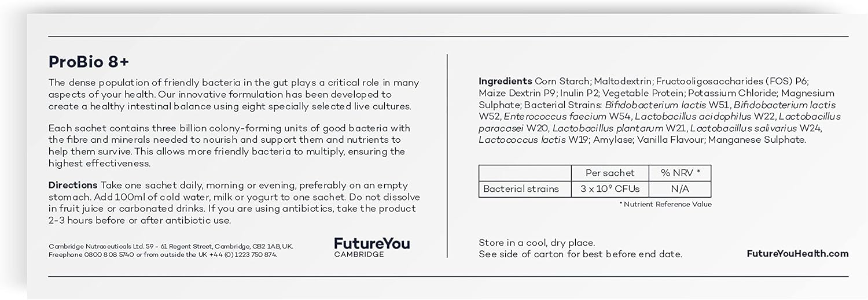Click the Cambridge Nutraceuticals Ltd. address line
Image resolution: width=868 pixels, height=300 pixels.
click(171, 247)
